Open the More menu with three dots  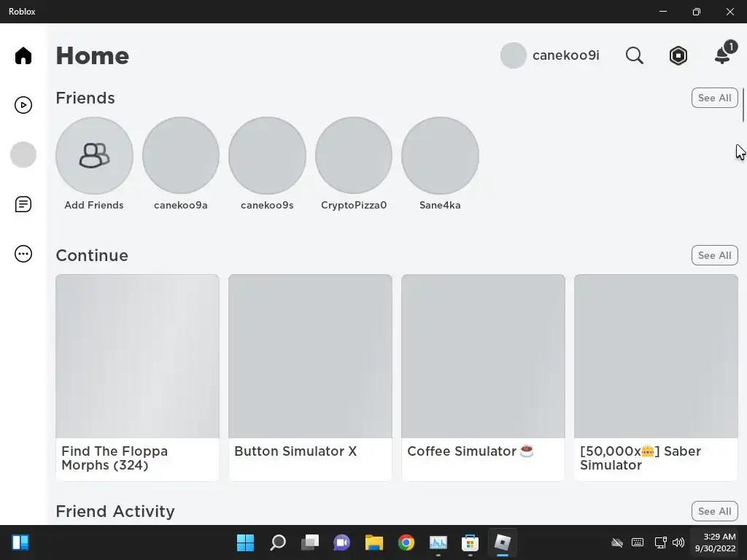23,254
